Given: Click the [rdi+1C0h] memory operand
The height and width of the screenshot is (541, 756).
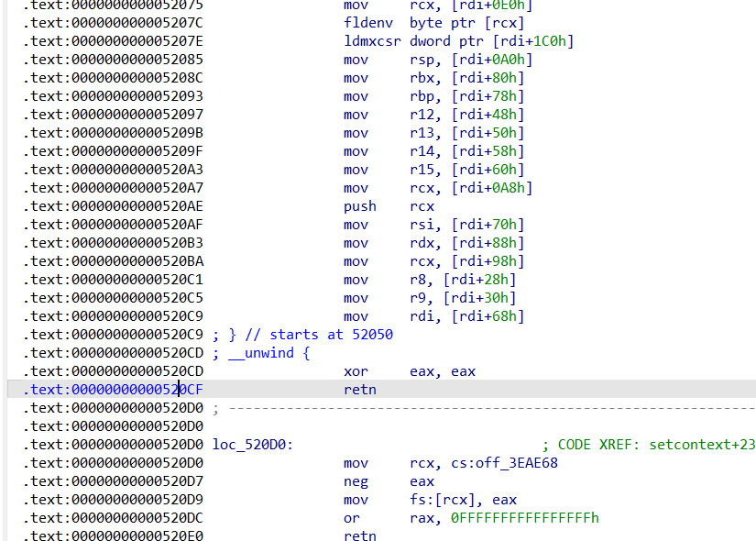Looking at the screenshot, I should [535, 41].
